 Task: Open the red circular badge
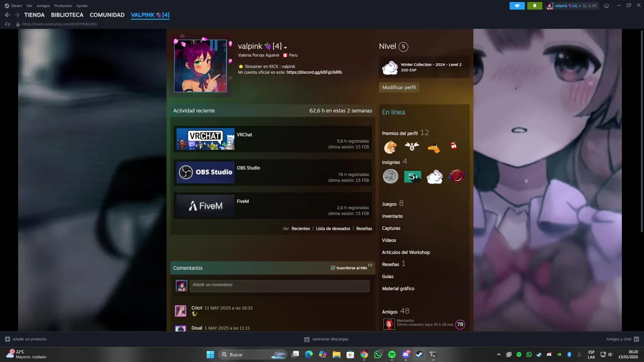[456, 176]
